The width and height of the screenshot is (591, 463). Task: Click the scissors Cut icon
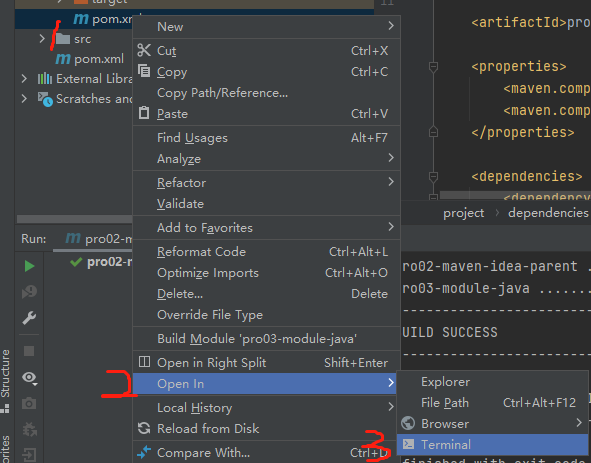(144, 50)
